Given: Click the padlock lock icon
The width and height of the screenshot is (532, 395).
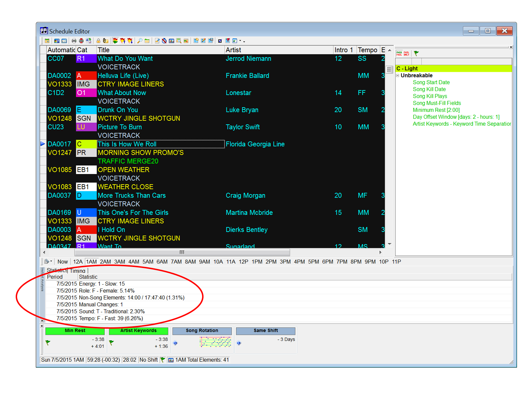Looking at the screenshot, I should point(98,41).
